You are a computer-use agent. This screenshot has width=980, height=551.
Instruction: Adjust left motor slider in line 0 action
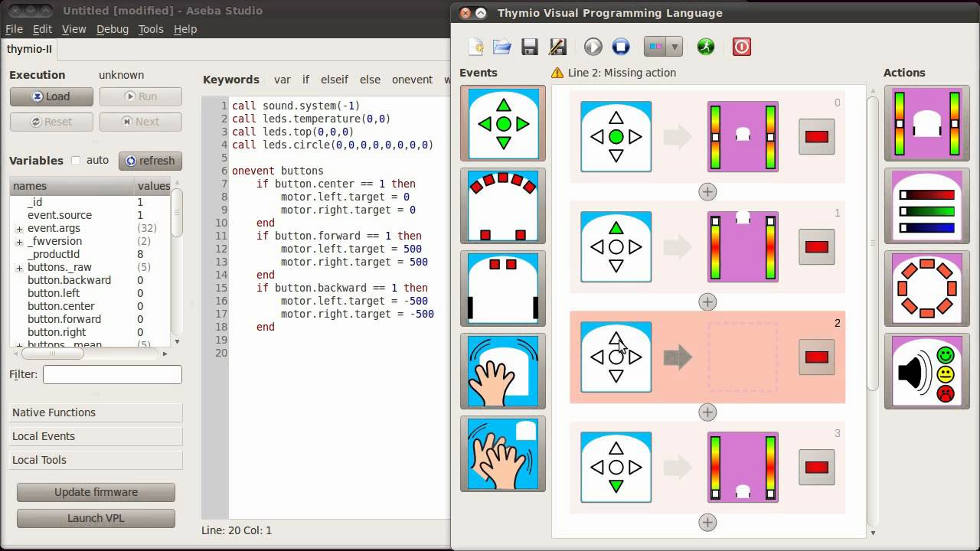[716, 137]
